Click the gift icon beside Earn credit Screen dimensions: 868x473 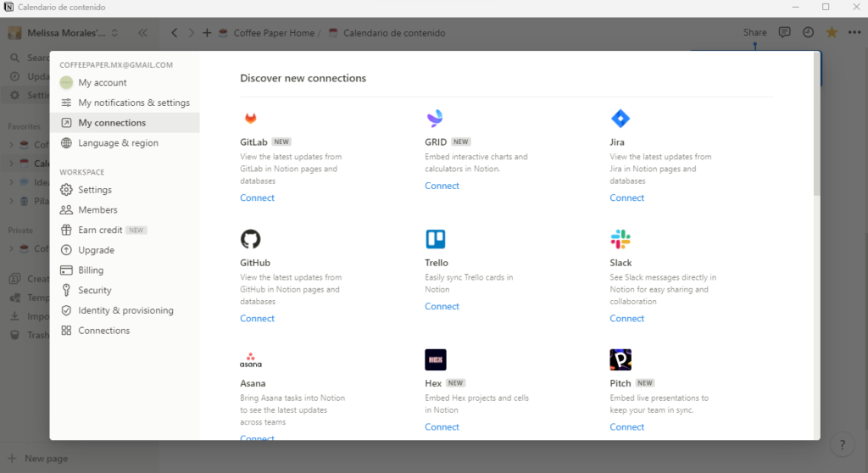[x=66, y=230]
